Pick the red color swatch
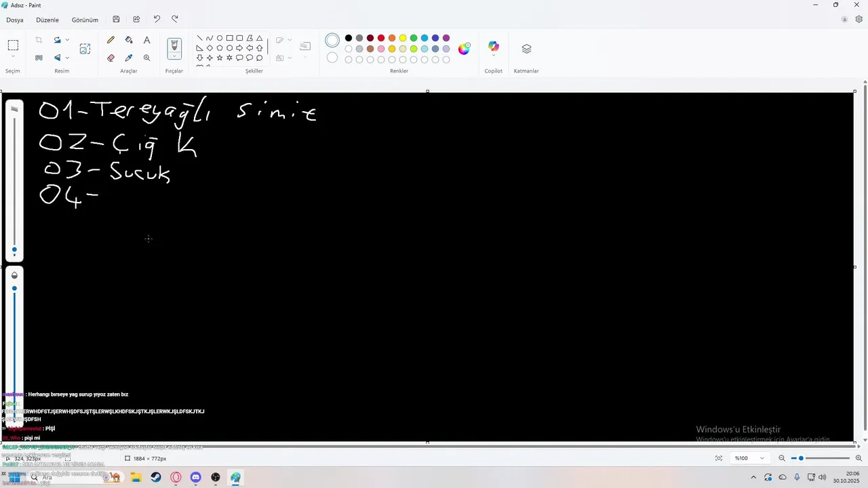This screenshot has width=868, height=488. pos(381,38)
